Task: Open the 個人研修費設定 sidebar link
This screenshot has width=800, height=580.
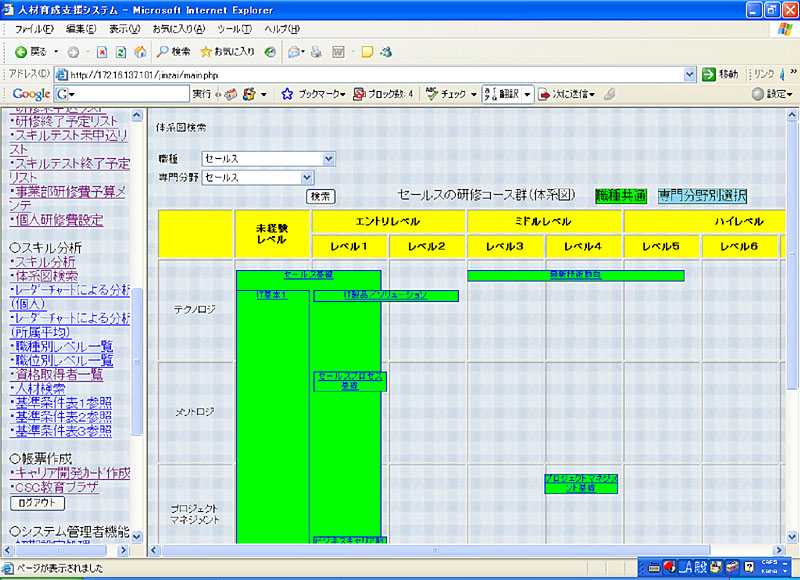Action: click(x=57, y=220)
